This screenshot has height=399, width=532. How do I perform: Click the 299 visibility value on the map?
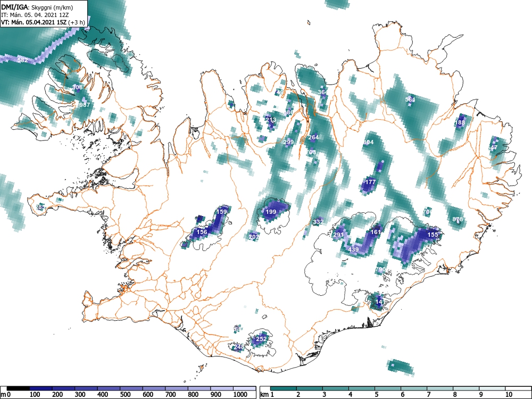[x=288, y=142]
